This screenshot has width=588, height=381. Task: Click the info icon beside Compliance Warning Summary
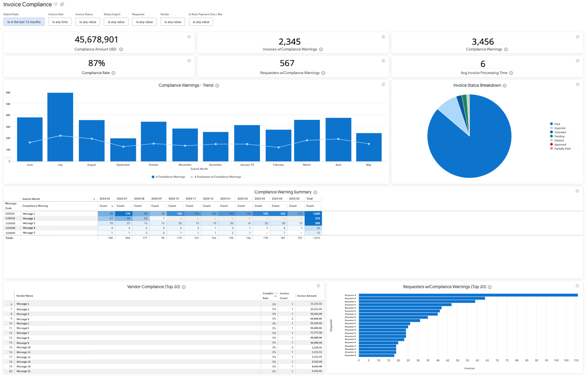pos(315,192)
